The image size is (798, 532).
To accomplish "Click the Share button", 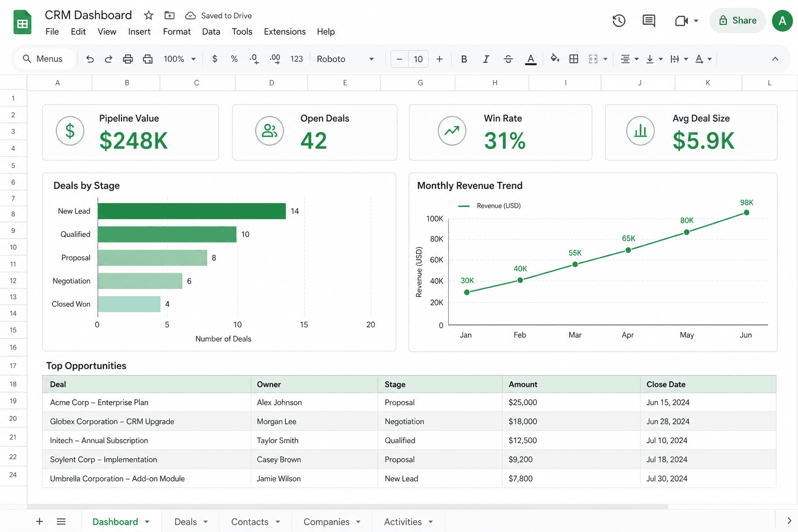I will point(738,21).
